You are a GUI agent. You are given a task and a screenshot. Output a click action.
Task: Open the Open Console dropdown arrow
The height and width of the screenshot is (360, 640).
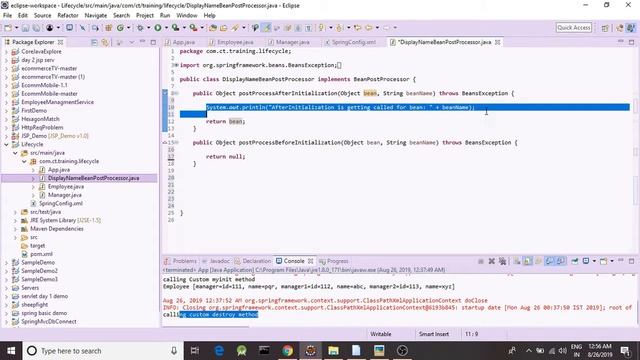[x=611, y=261]
